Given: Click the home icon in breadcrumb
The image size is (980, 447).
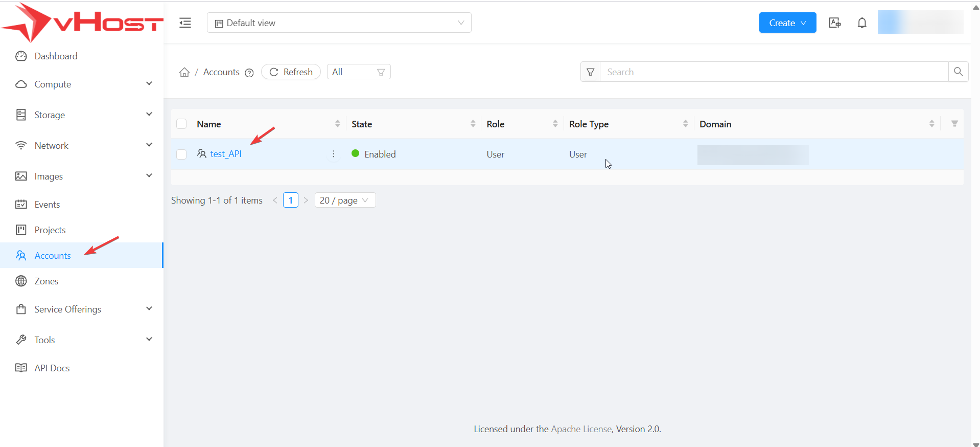Looking at the screenshot, I should pos(184,73).
